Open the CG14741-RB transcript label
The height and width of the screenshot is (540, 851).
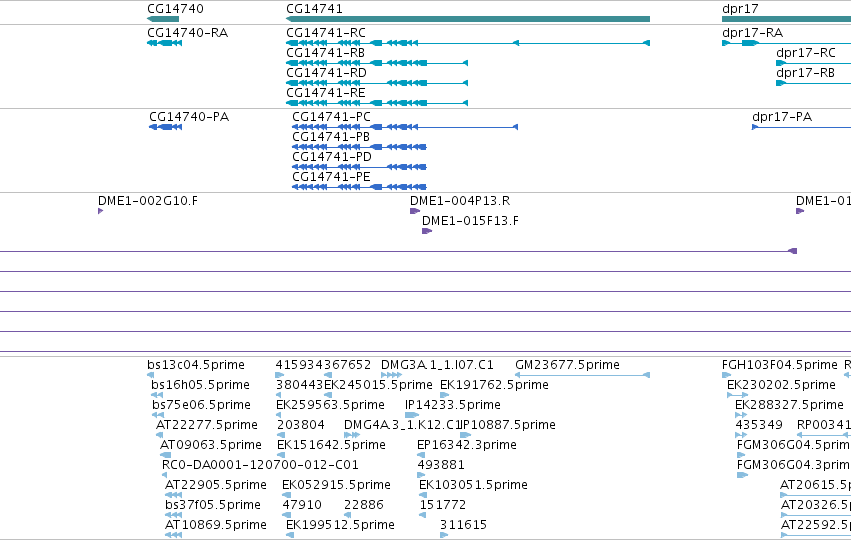coord(326,53)
